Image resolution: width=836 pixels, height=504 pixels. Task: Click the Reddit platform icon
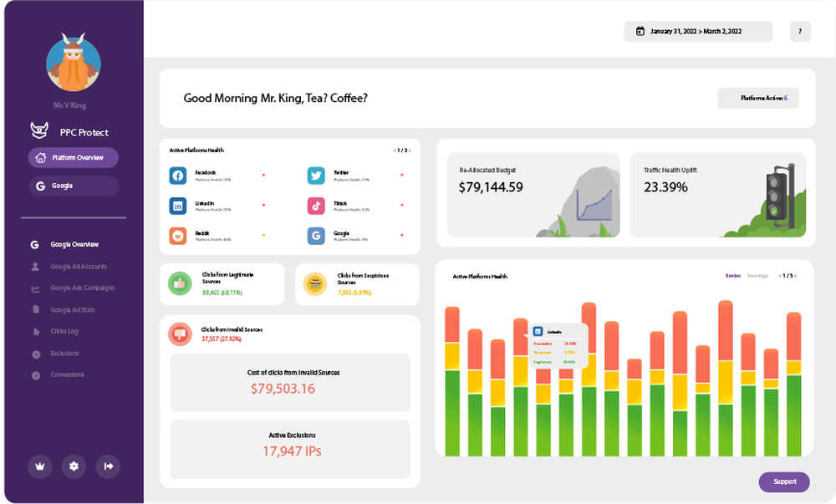point(177,236)
